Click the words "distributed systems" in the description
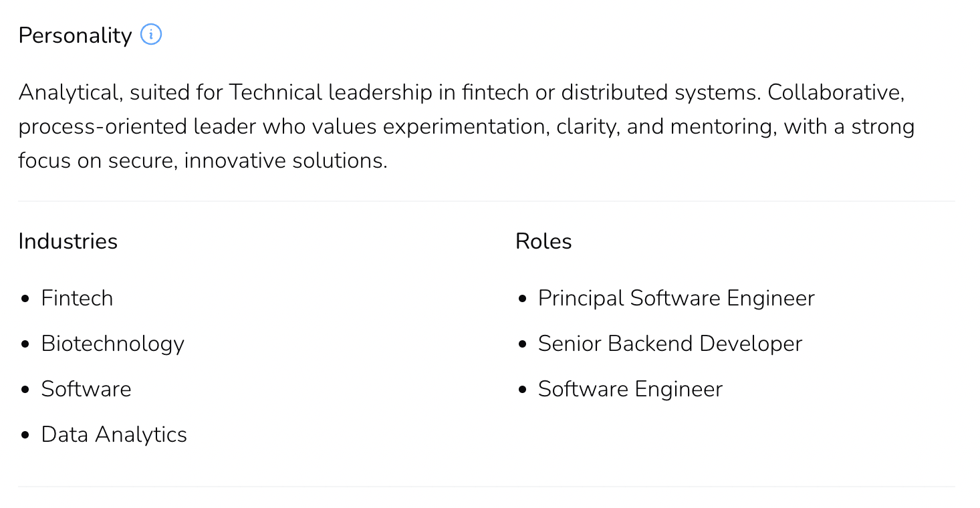This screenshot has width=980, height=508. tap(660, 92)
